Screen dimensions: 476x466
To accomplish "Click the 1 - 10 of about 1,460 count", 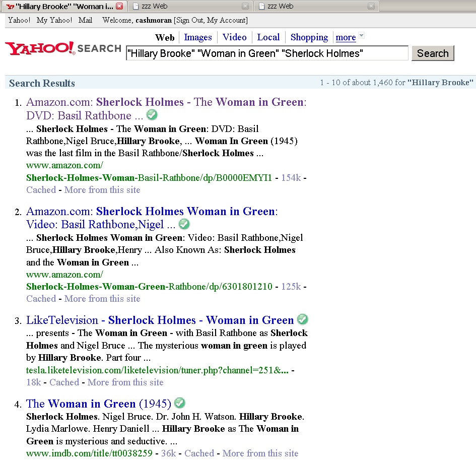I will click(x=363, y=83).
